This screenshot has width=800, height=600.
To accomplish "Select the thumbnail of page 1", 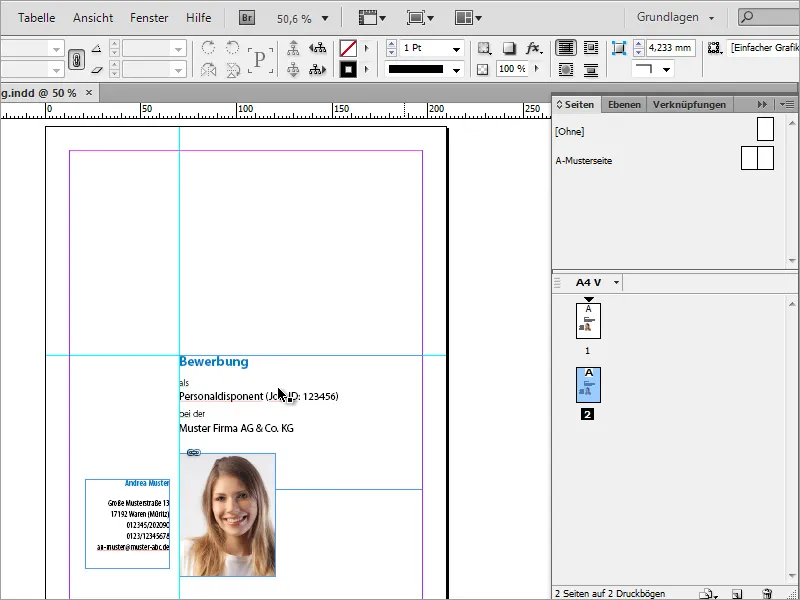I will click(x=587, y=322).
